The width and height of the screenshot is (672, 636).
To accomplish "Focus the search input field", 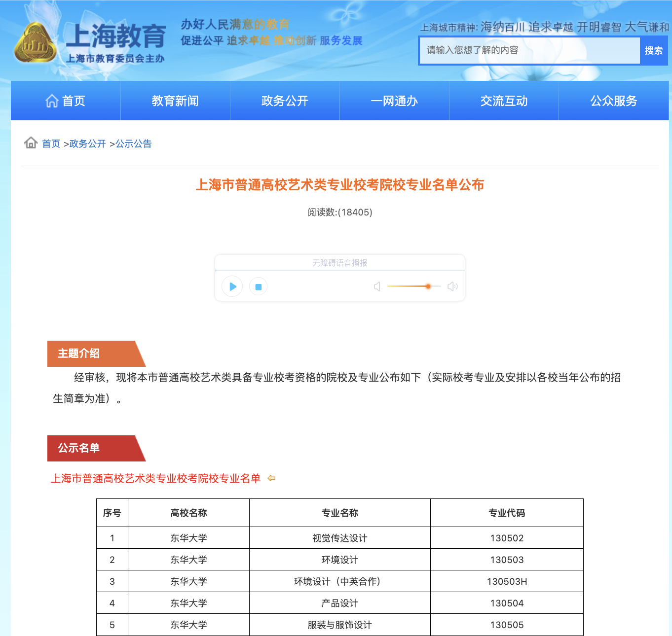I will click(x=529, y=50).
